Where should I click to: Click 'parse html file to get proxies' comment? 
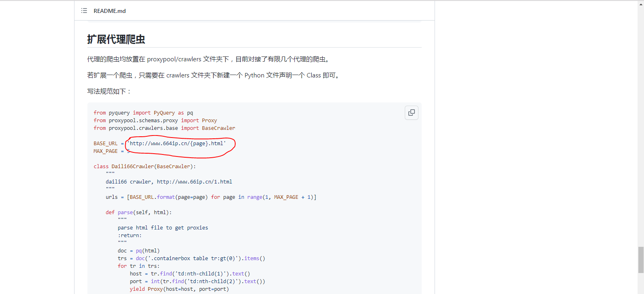pyautogui.click(x=163, y=228)
